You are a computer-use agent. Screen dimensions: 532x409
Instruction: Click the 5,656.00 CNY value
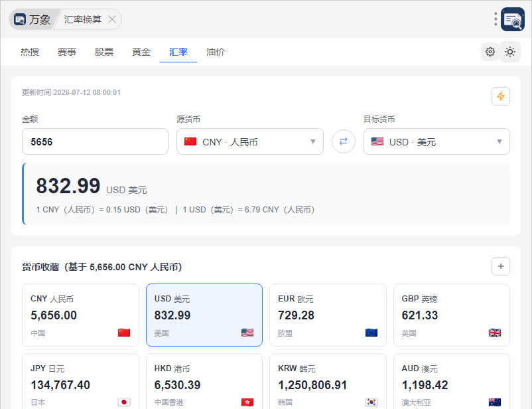tap(54, 315)
